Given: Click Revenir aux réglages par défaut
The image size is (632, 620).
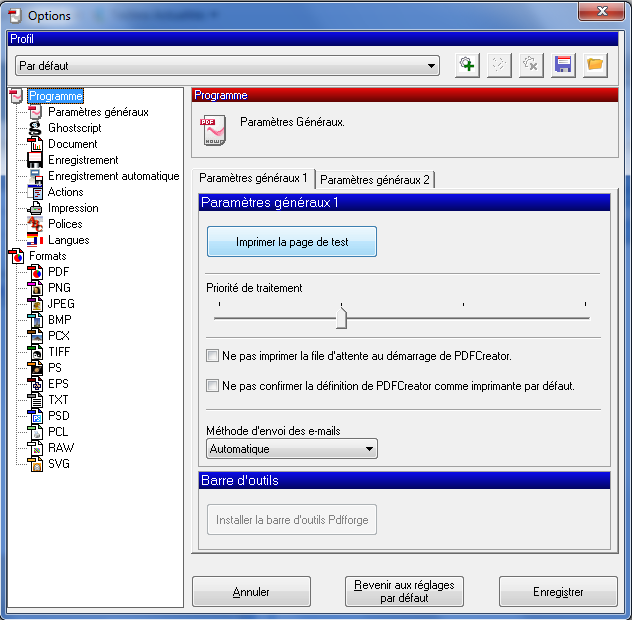Looking at the screenshot, I should [404, 592].
